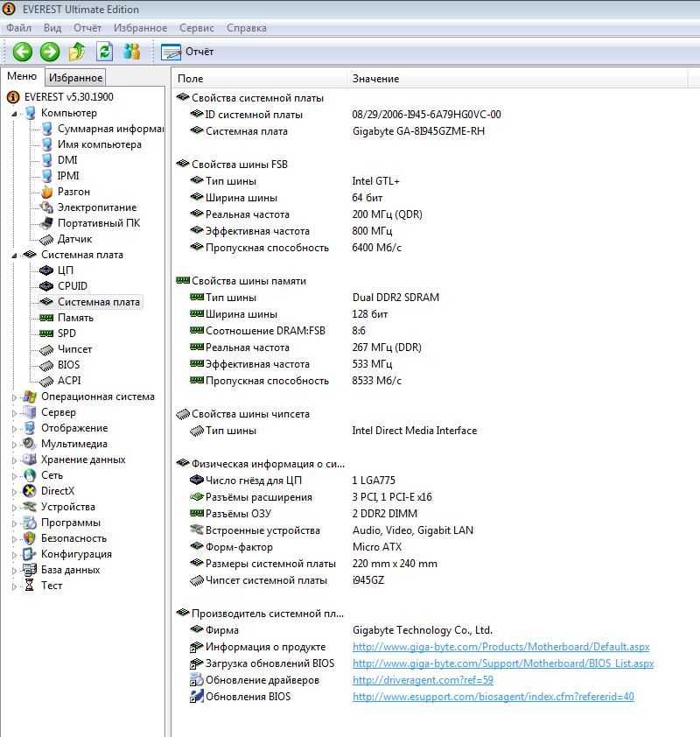Screen dimensions: 700x737
Task: Click the Разгон flame icon
Action: coord(46,192)
